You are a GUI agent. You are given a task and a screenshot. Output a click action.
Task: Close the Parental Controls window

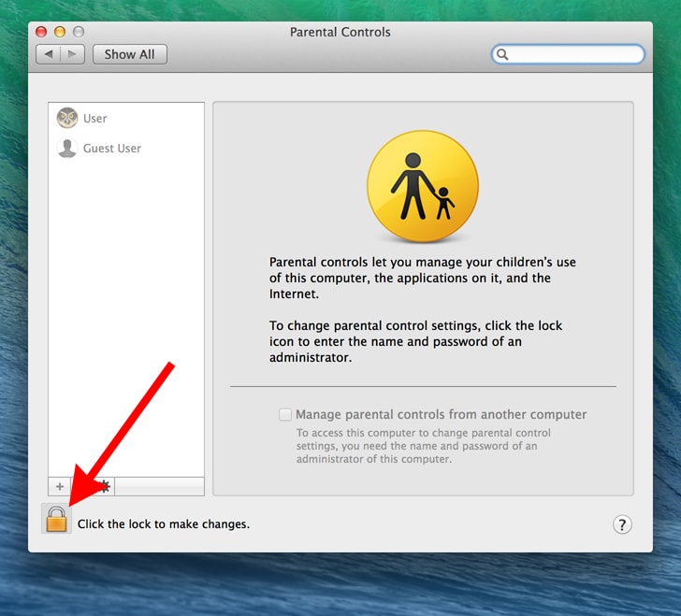click(x=41, y=32)
